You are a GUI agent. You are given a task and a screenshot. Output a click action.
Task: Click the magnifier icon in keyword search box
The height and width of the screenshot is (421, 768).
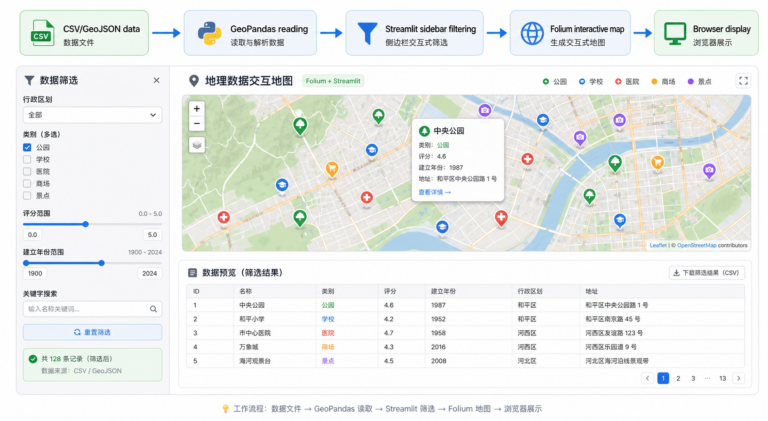point(153,309)
